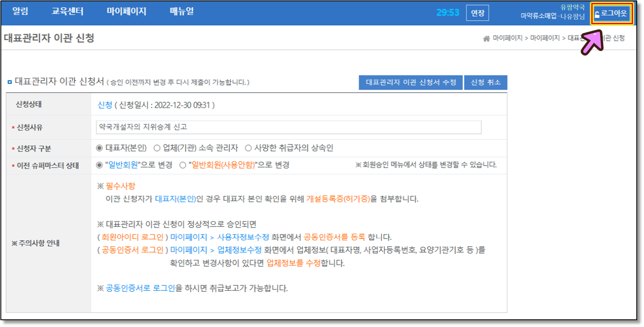Go to the 마이페이지 top menu
Image resolution: width=644 pixels, height=327 pixels.
coord(126,11)
